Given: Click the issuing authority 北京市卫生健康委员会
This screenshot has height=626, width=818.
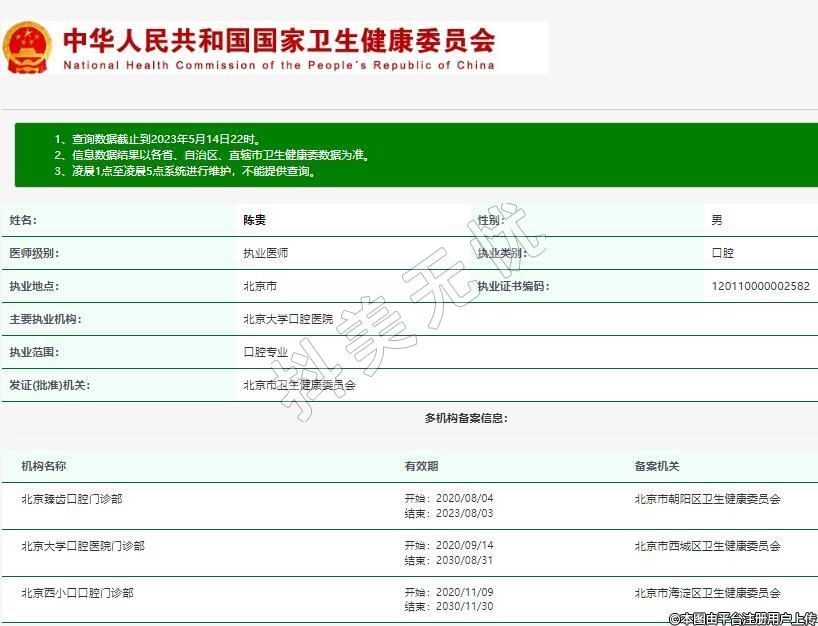Looking at the screenshot, I should pos(299,385).
